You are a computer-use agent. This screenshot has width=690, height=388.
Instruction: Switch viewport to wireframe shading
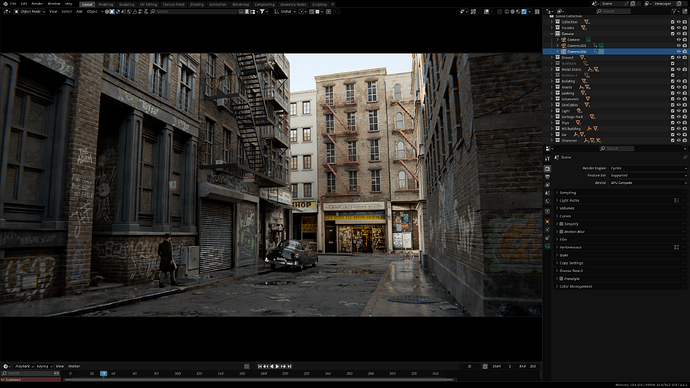(507, 11)
